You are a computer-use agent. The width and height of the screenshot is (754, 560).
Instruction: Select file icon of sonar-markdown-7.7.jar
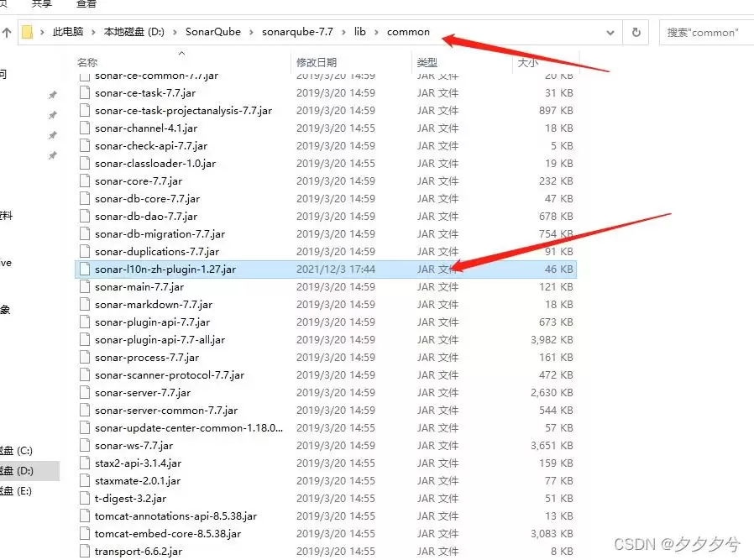point(85,304)
